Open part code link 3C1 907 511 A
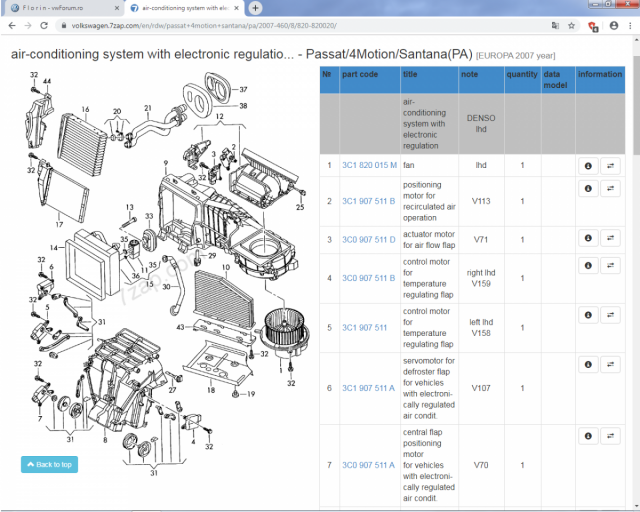This screenshot has width=640, height=512. [368, 387]
